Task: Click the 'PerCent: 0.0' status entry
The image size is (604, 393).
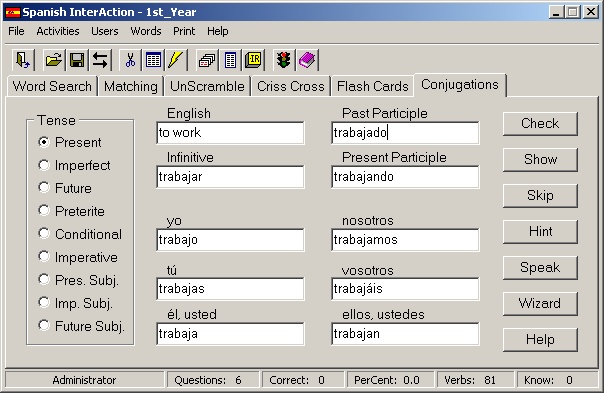Action: pyautogui.click(x=390, y=380)
